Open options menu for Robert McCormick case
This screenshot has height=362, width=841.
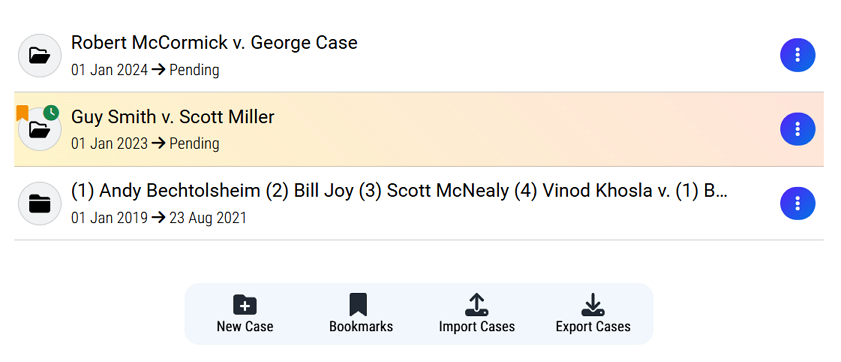[x=798, y=55]
